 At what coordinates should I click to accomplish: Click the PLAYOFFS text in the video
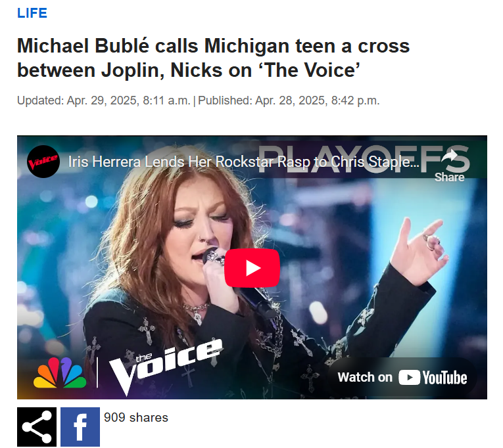pyautogui.click(x=364, y=159)
